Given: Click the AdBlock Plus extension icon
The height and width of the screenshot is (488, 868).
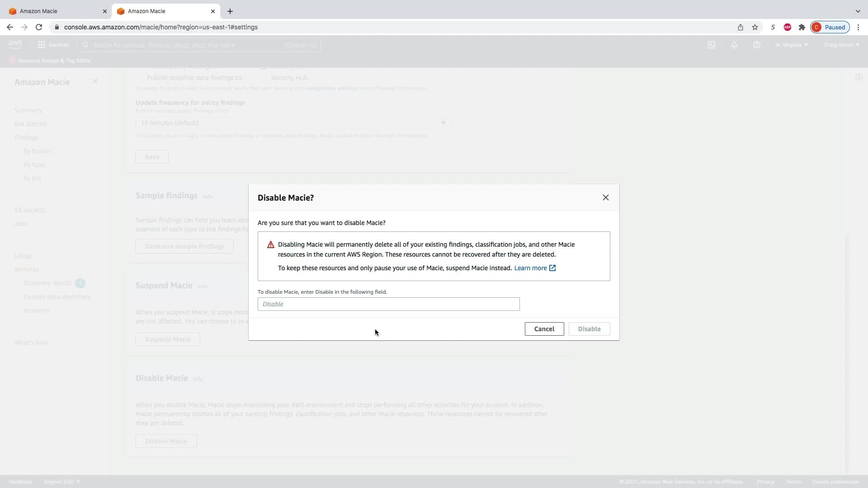Looking at the screenshot, I should [x=788, y=27].
